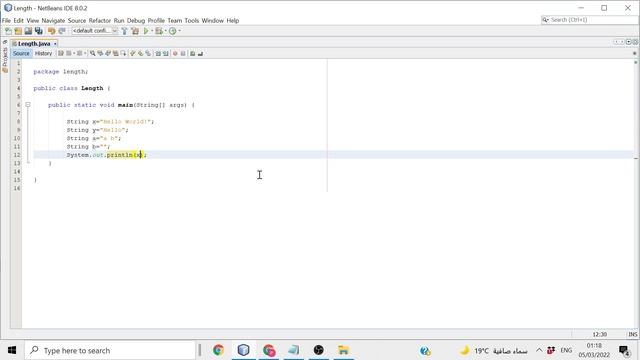Click the NetBeans taskbar icon
This screenshot has height=360, width=640.
(244, 350)
